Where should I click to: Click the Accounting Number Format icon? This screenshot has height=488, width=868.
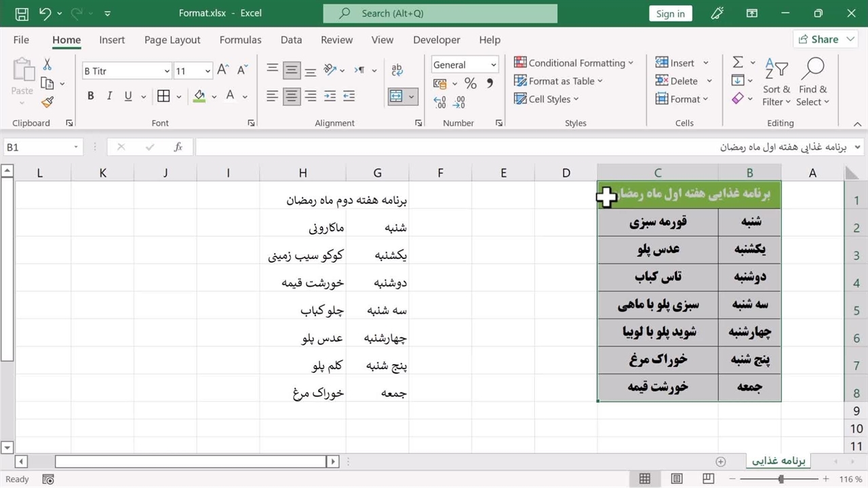[x=440, y=83]
